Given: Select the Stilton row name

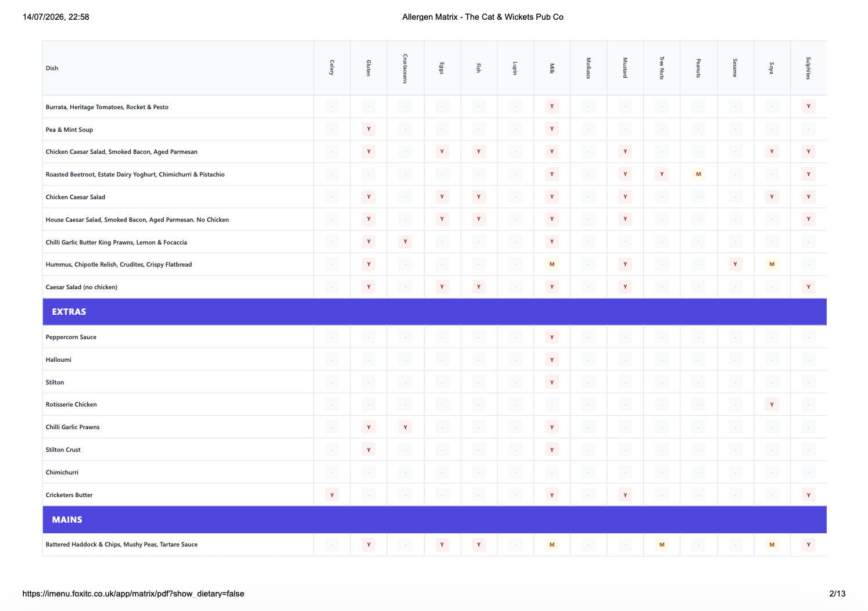Looking at the screenshot, I should (x=55, y=382).
